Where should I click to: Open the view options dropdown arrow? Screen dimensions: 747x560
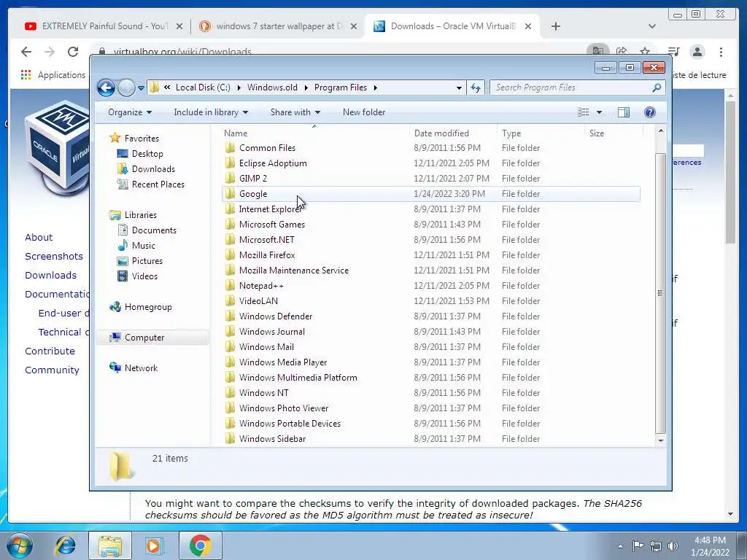(x=600, y=112)
